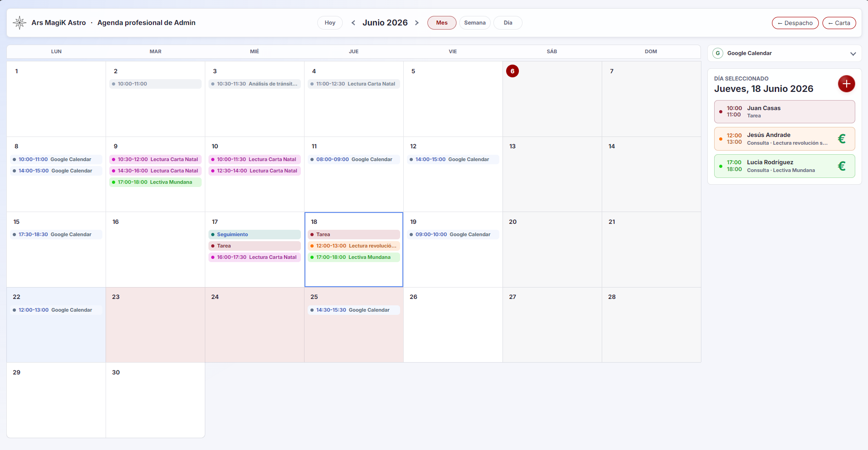Jump to today with Hoy button
The image size is (868, 450).
(x=330, y=23)
